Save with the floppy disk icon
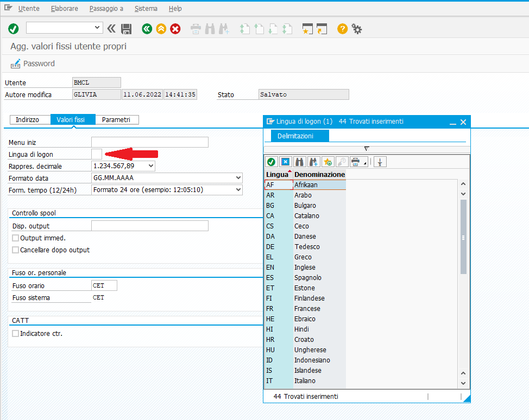 [x=126, y=29]
